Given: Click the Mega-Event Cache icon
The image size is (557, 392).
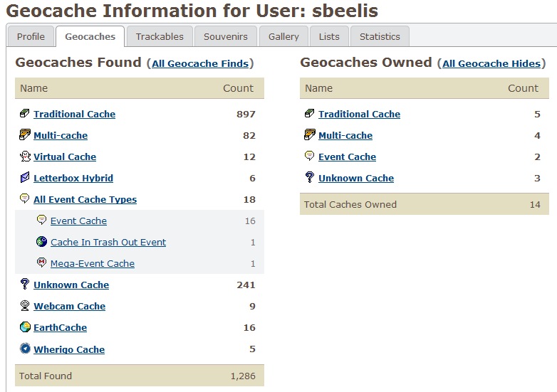Looking at the screenshot, I should 41,263.
